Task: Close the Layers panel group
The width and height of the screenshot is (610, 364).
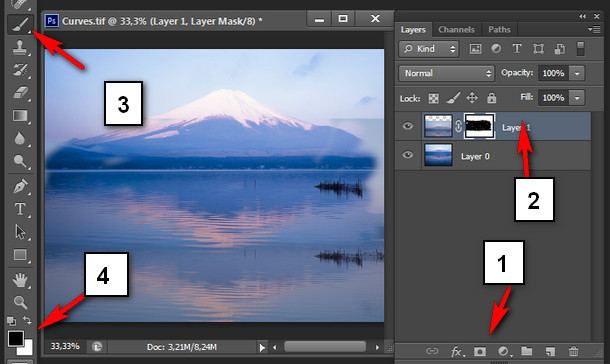Action: (x=597, y=16)
